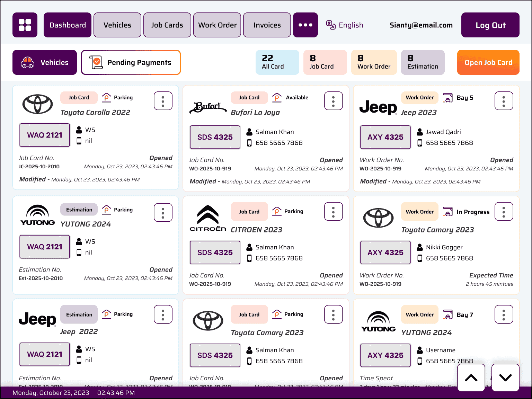This screenshot has height=399, width=532.
Task: Click the Bay 5 car bay icon
Action: [x=448, y=98]
